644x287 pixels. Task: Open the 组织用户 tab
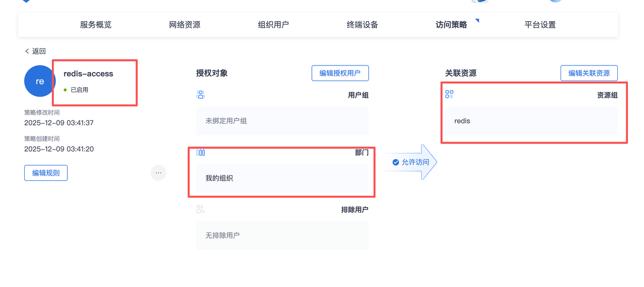pyautogui.click(x=273, y=25)
